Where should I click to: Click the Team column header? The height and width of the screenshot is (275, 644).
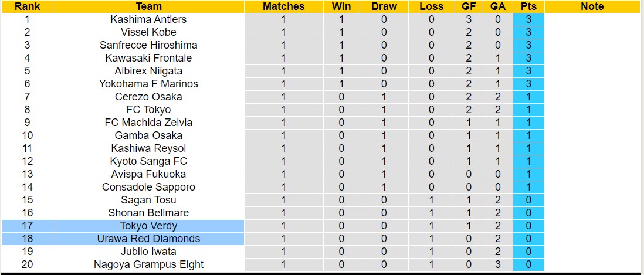point(148,6)
